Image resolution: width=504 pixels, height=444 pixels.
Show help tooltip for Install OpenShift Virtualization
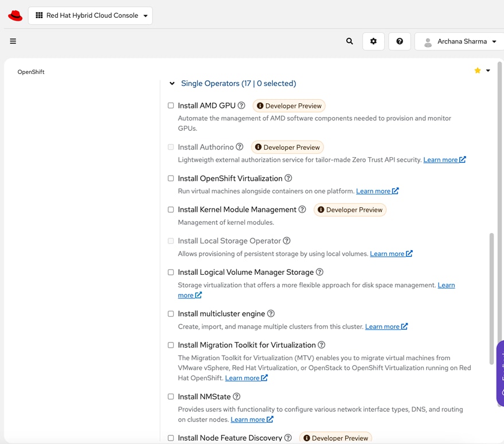click(x=288, y=178)
